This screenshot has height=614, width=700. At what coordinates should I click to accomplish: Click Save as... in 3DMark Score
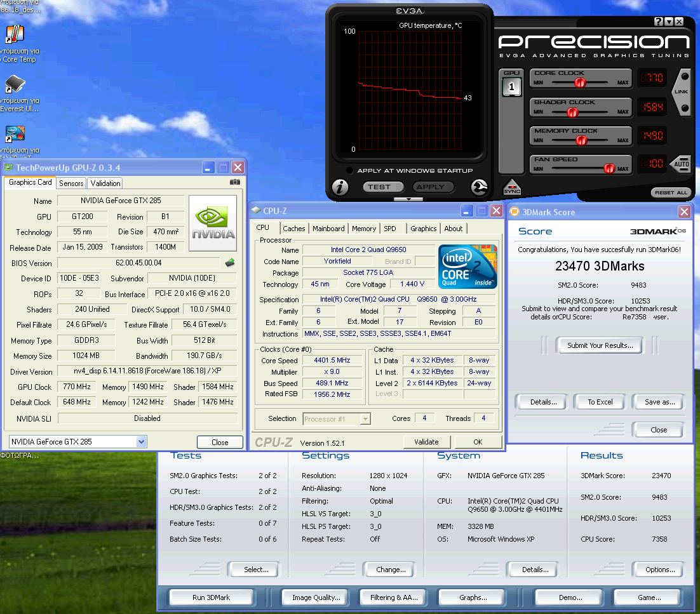point(659,402)
